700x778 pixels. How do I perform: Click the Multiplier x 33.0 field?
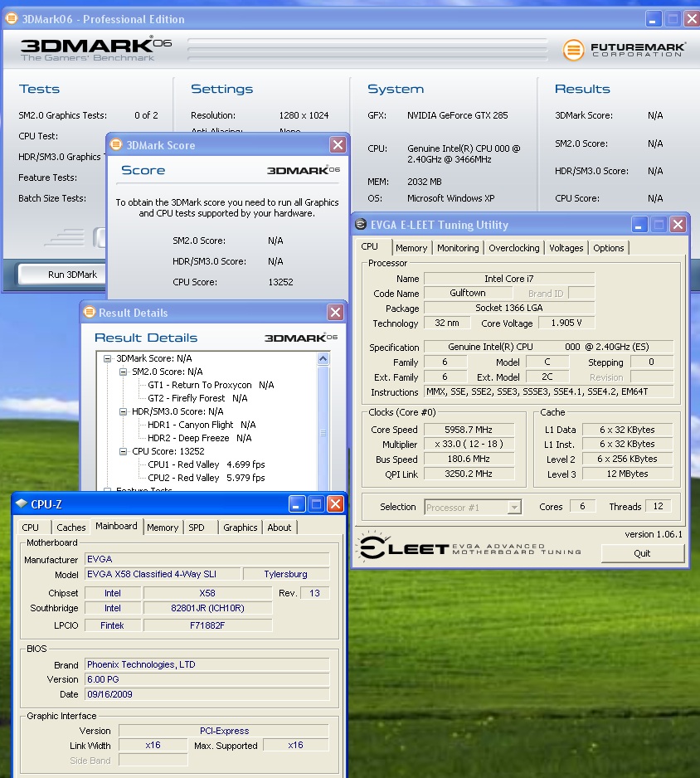point(469,444)
